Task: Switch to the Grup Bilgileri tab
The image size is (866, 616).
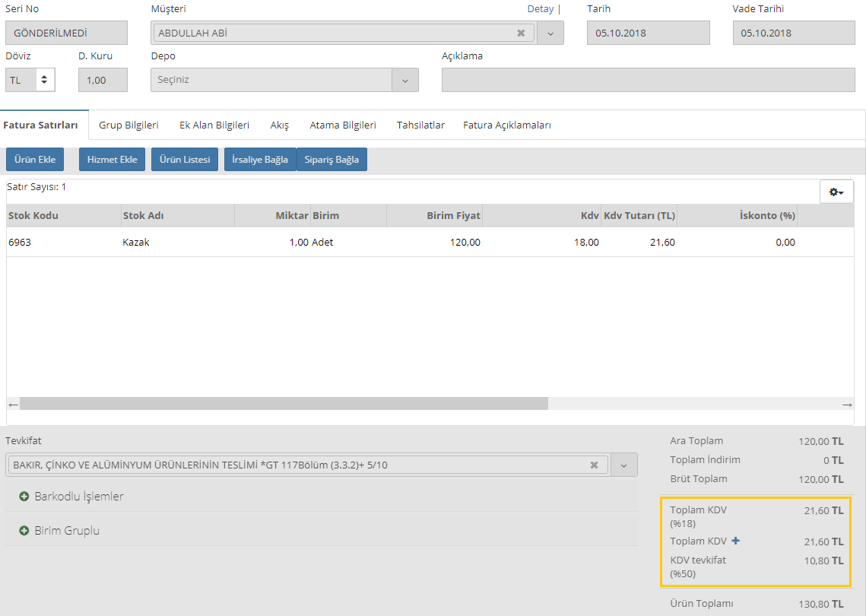Action: (x=128, y=125)
